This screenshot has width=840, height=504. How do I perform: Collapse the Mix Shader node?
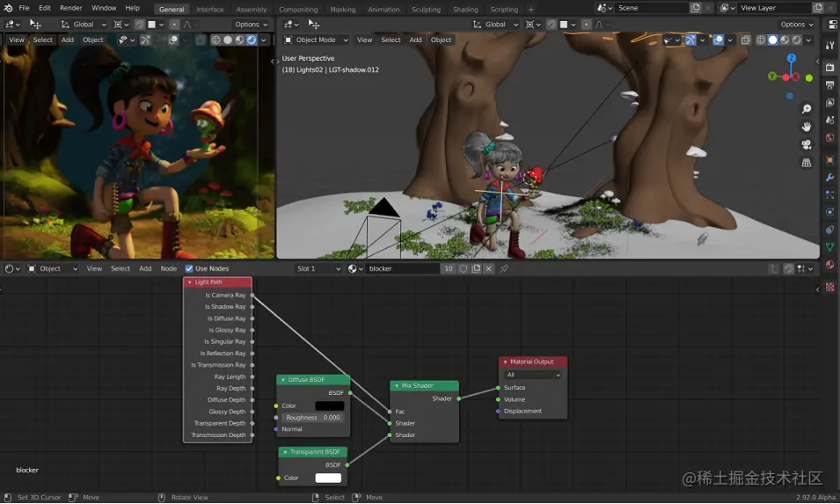click(x=397, y=386)
